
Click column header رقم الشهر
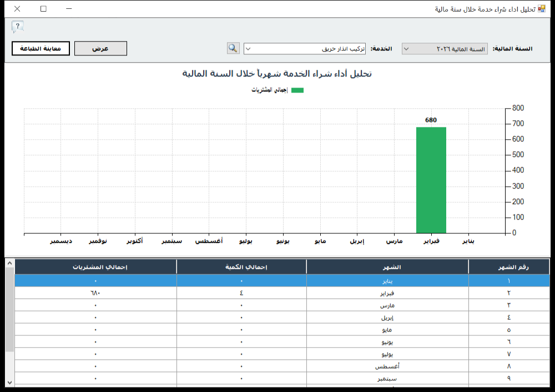[509, 267]
